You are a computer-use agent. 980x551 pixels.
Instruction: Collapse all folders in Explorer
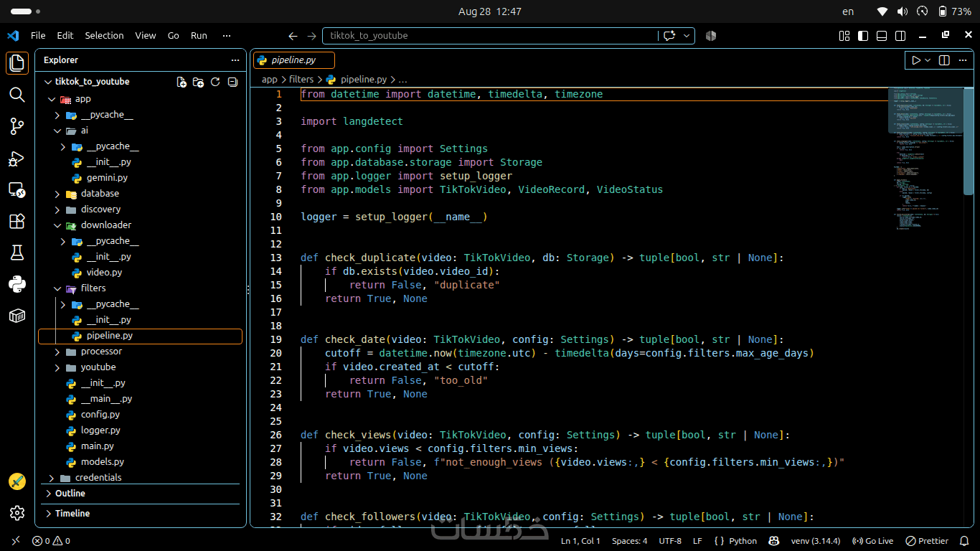[232, 82]
